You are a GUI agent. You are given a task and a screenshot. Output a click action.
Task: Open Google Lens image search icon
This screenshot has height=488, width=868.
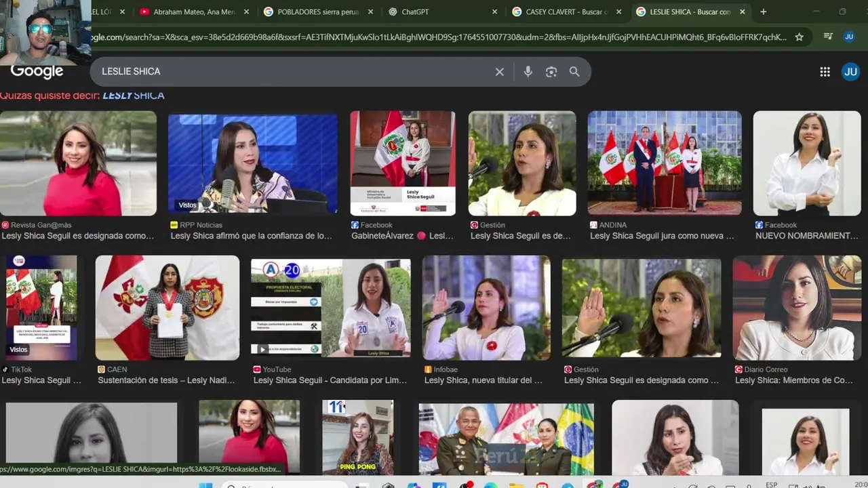551,72
